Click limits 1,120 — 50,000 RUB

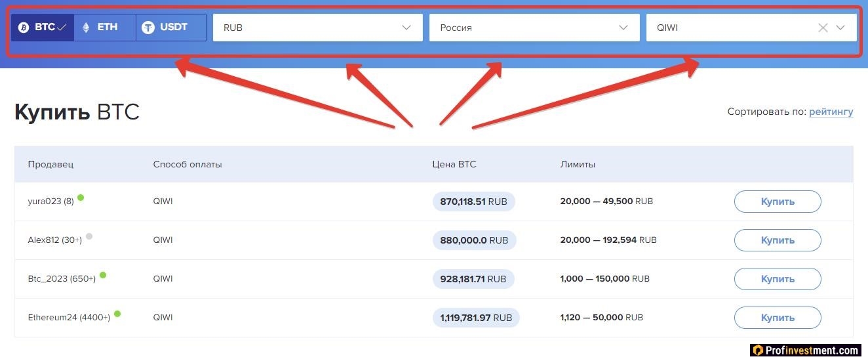[601, 318]
